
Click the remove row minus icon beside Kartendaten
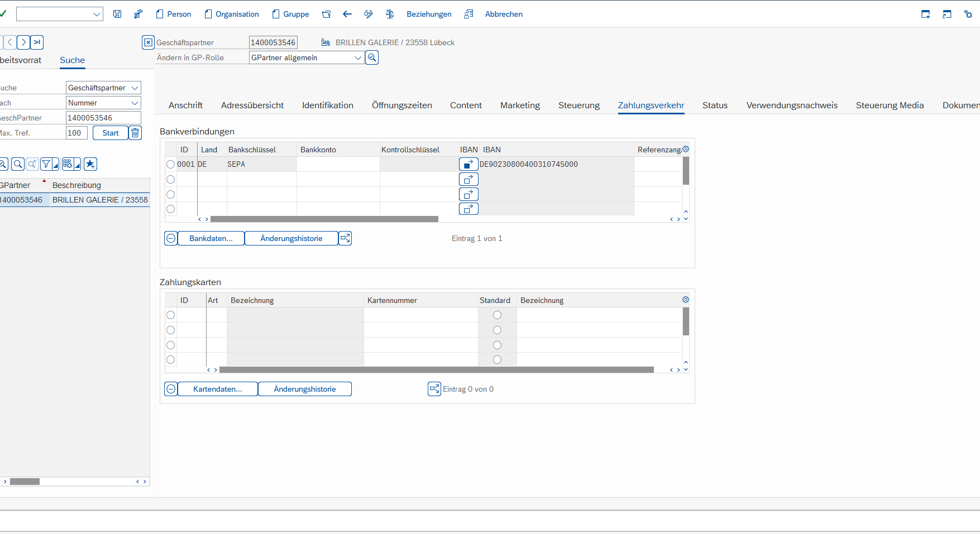[171, 389]
